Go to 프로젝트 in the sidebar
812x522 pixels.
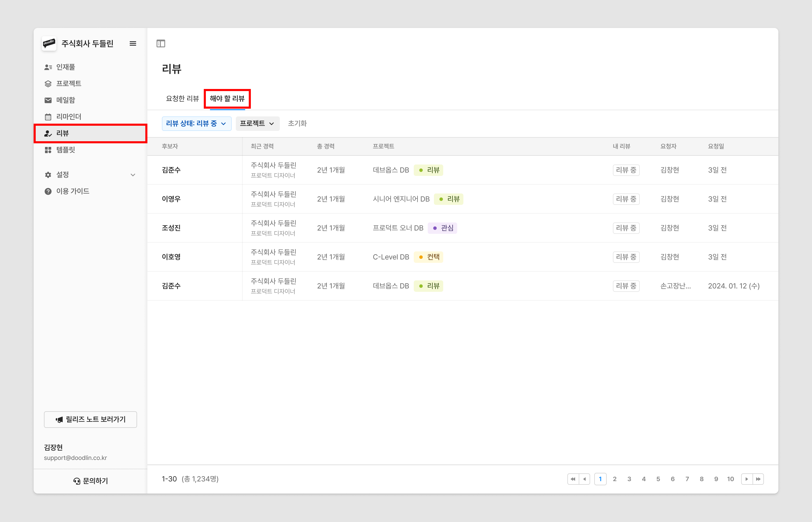click(x=69, y=83)
